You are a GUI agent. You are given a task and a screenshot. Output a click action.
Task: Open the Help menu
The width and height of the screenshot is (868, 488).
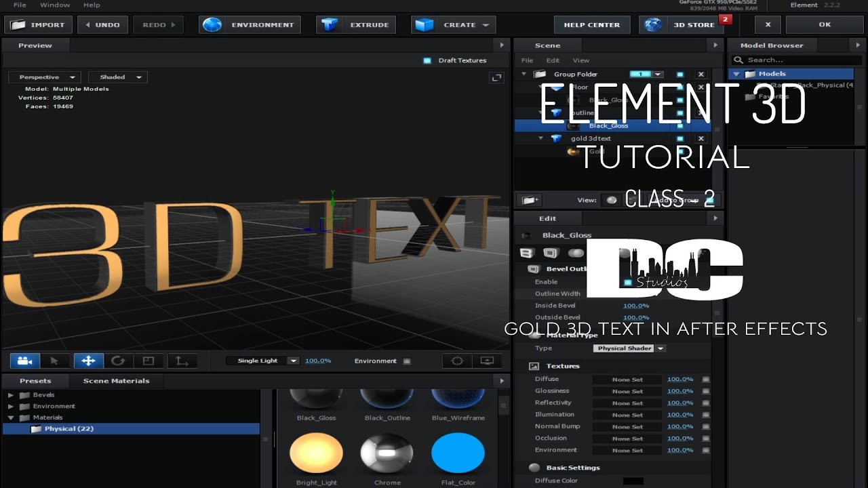[92, 5]
